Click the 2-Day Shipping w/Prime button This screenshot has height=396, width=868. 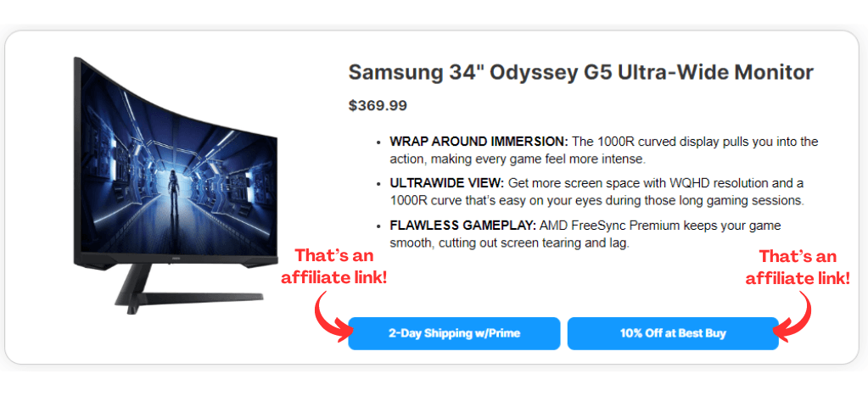click(x=454, y=333)
